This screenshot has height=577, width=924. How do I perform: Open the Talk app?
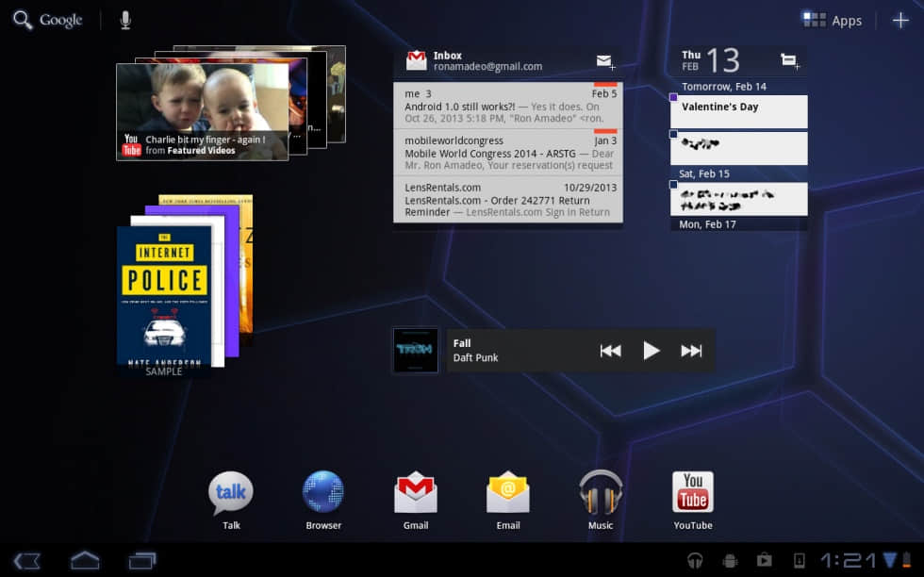[231, 495]
